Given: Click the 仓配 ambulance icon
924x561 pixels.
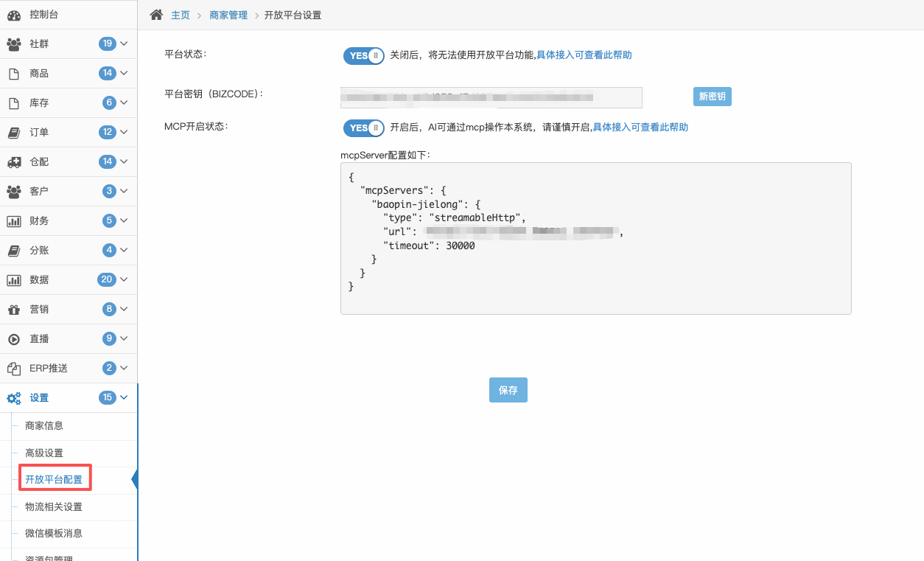Looking at the screenshot, I should [14, 162].
